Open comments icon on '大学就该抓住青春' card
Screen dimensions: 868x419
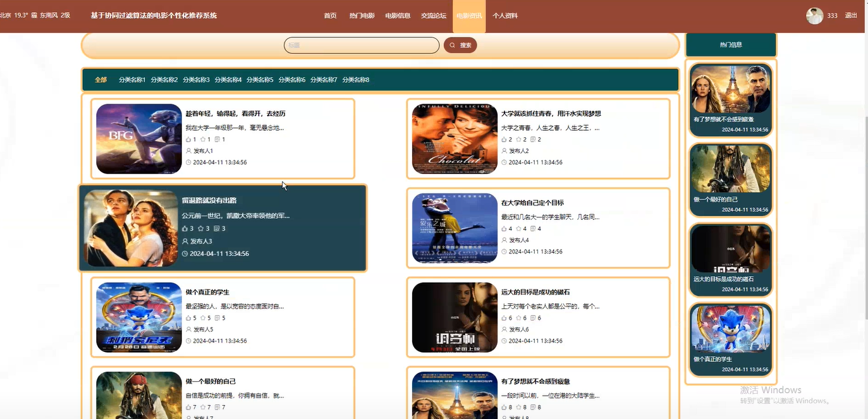coord(533,140)
